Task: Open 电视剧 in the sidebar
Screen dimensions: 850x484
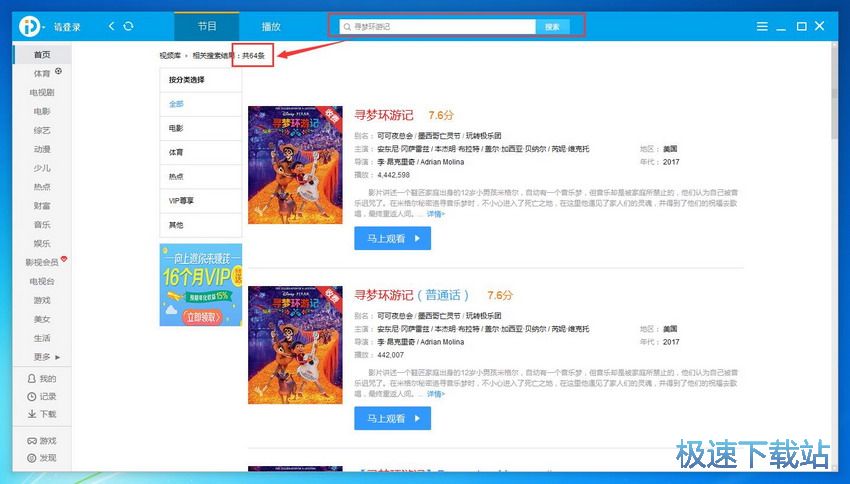Action: [42, 92]
